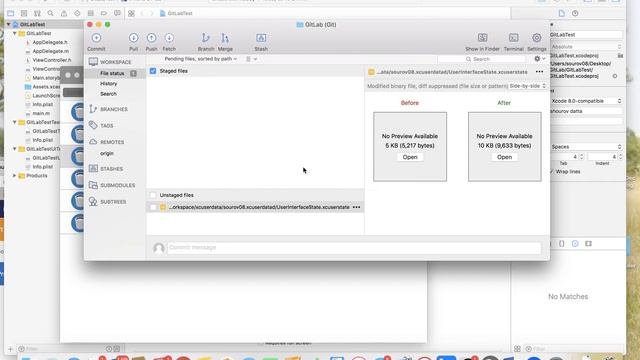Open the Spaces indent-type dropdown
640x360 pixels.
[586, 147]
